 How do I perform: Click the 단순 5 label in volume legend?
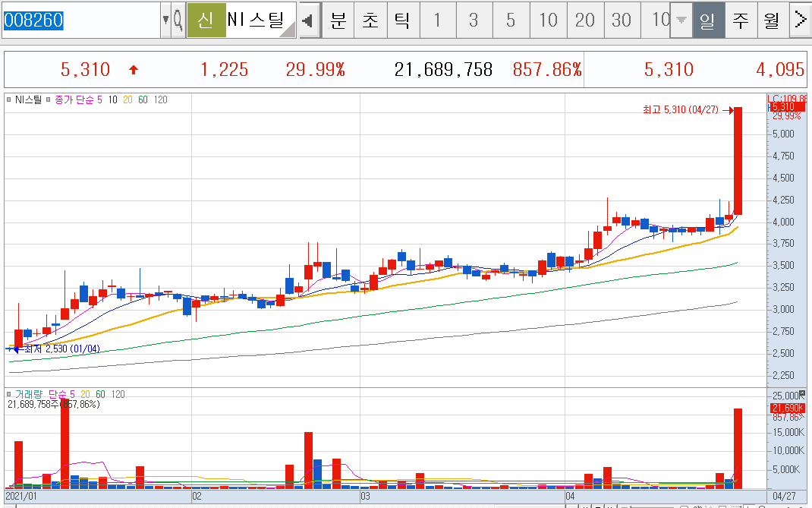pyautogui.click(x=61, y=394)
